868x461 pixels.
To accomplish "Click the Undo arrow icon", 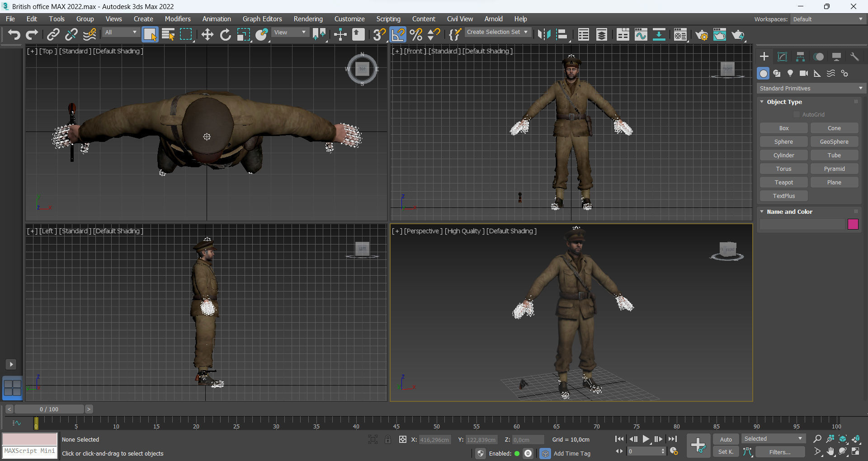I will coord(14,35).
